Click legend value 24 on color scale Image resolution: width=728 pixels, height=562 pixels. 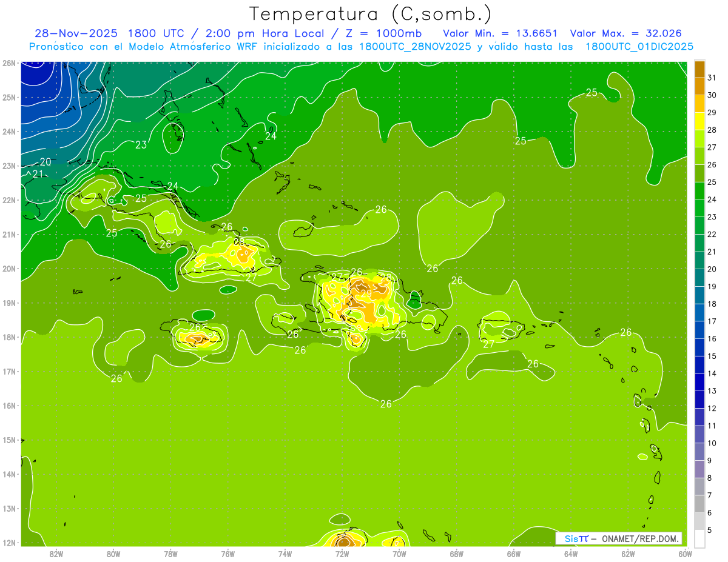tap(712, 199)
